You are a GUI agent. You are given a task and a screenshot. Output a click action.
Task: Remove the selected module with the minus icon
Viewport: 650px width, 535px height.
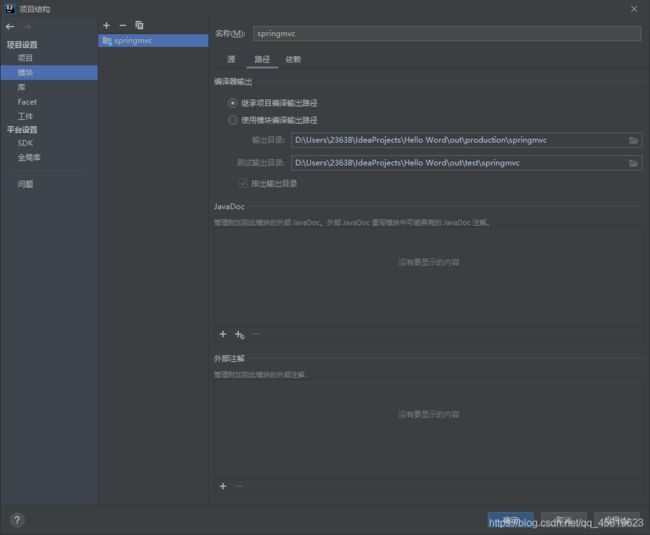pyautogui.click(x=123, y=25)
